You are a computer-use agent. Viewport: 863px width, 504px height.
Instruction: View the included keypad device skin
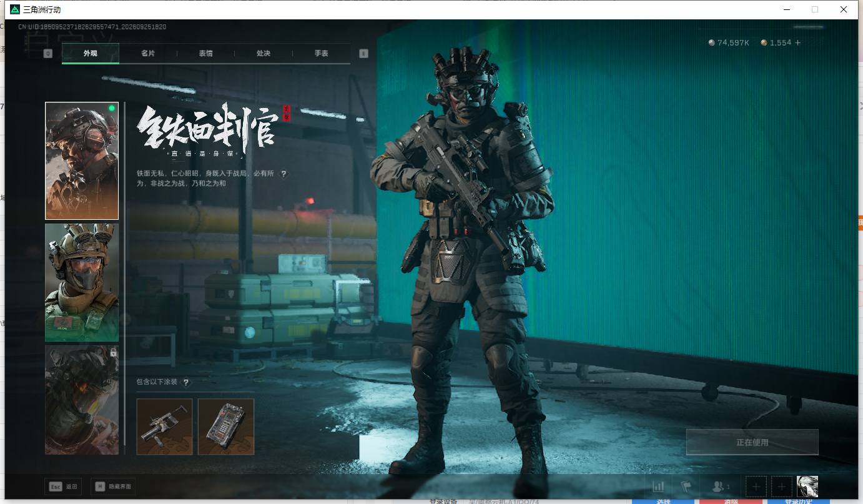(x=226, y=427)
